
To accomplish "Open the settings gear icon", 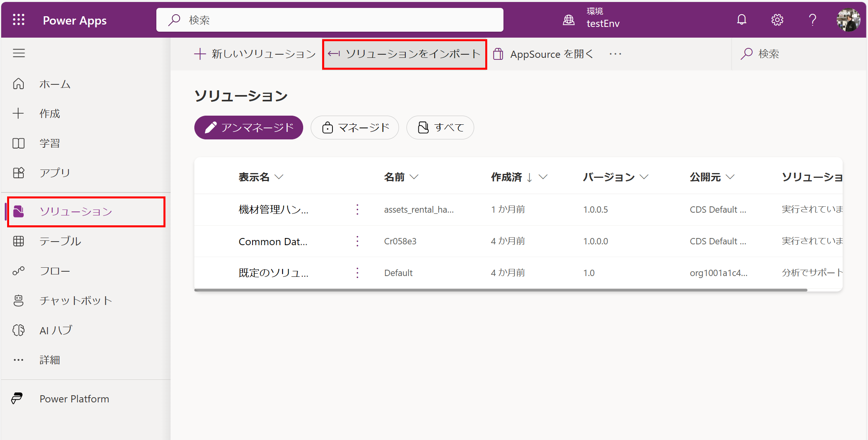I will (x=777, y=20).
